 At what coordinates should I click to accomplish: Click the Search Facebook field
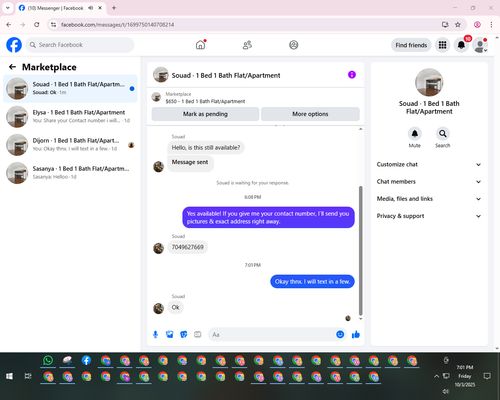[80, 45]
